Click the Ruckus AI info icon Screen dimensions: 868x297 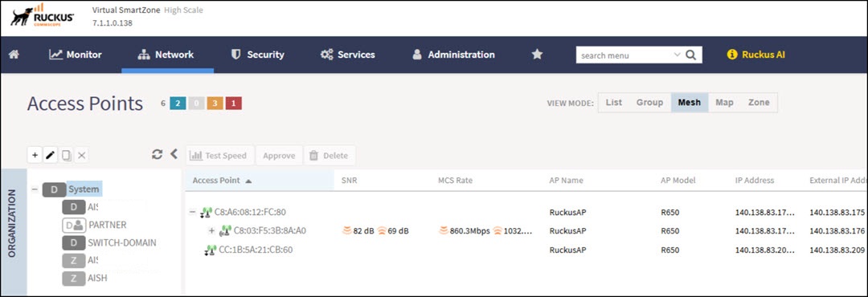coord(732,55)
